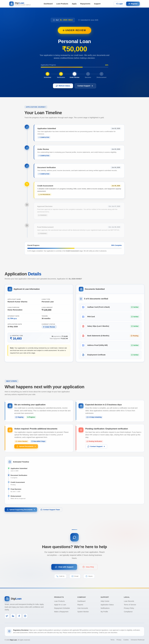149x644 pixels.
Task: Click the Overall Progress 50% bar
Action: pos(74,248)
